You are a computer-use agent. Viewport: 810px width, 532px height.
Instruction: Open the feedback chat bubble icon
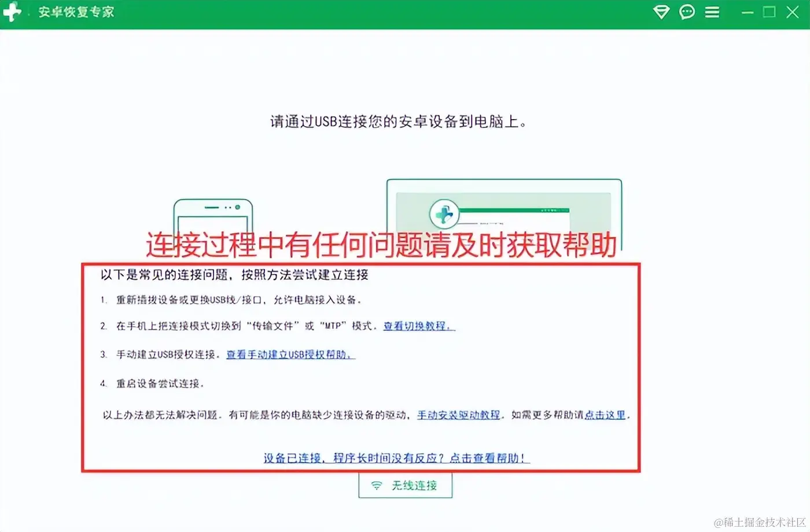687,12
